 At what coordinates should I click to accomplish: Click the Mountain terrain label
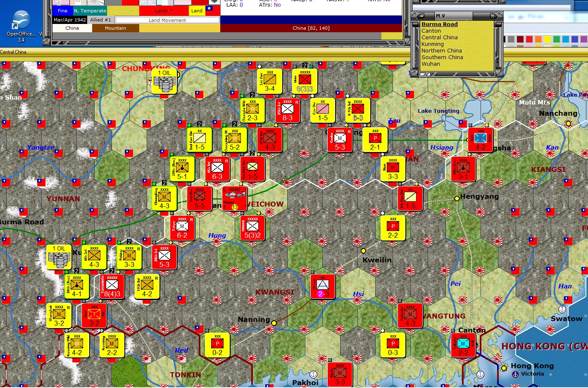(x=115, y=28)
